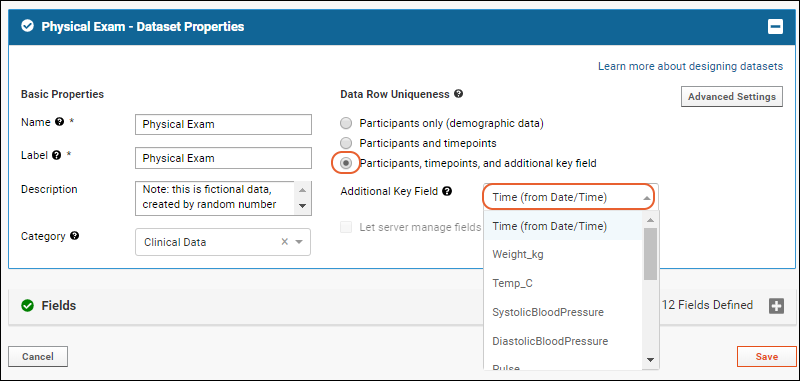Follow Learn more about designing datasets link
Viewport: 800px width, 381px height.
click(x=690, y=66)
